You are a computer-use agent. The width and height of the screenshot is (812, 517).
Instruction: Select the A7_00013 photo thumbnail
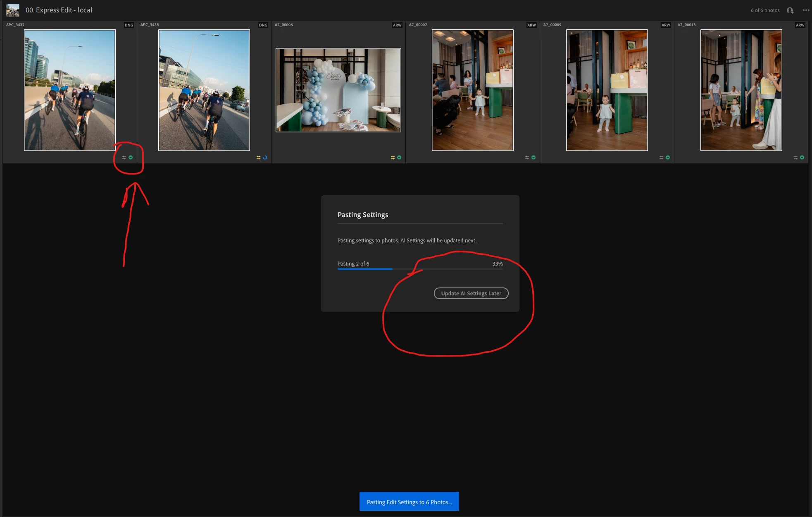[x=741, y=90]
